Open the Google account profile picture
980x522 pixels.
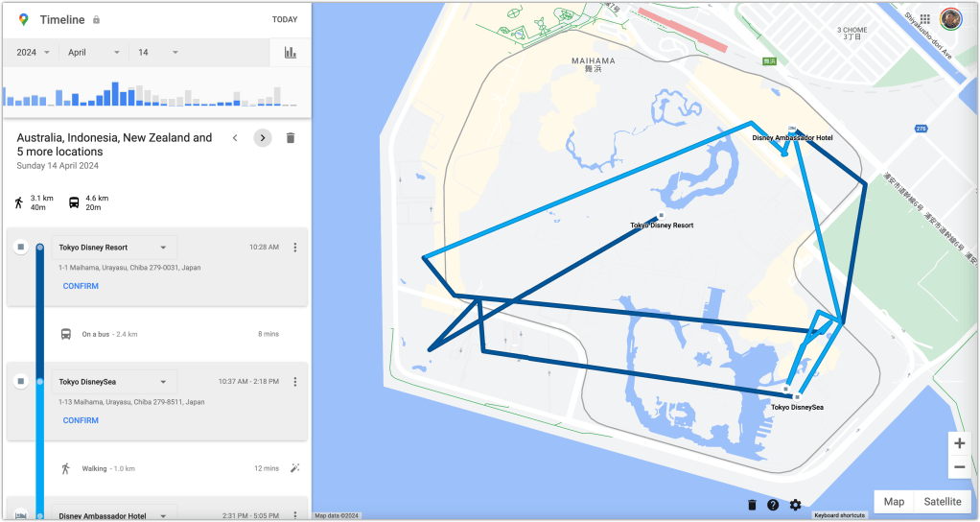(x=950, y=19)
